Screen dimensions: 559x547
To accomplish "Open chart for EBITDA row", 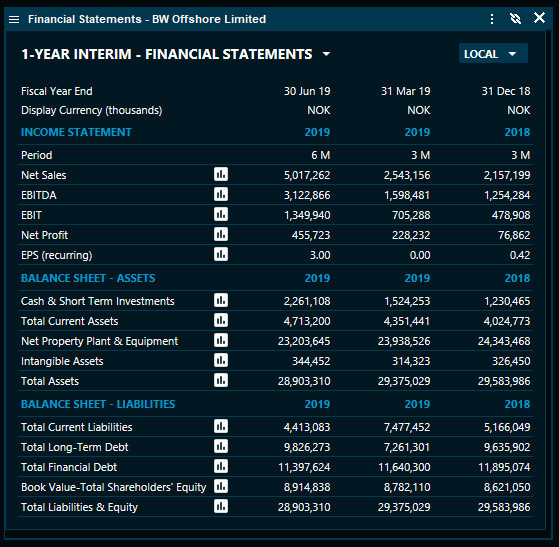I will (221, 194).
